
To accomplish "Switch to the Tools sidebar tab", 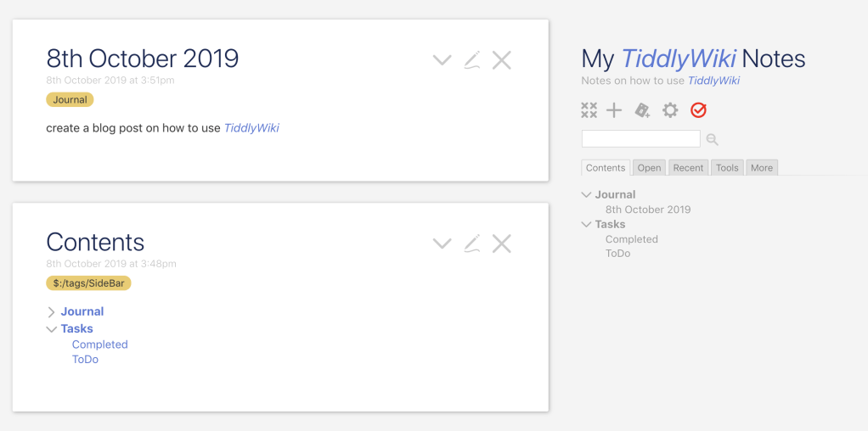I will coord(727,168).
